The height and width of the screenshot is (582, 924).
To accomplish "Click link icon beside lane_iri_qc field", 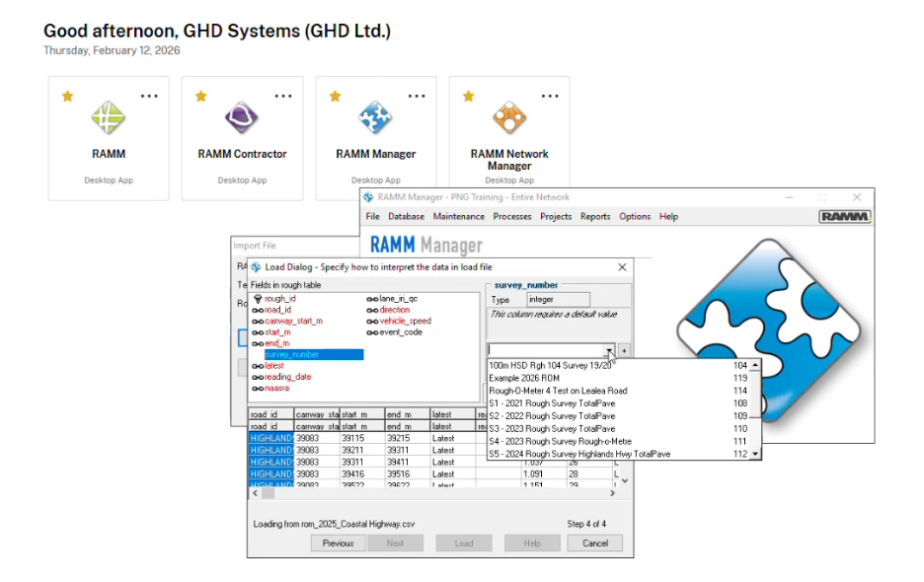I will 372,299.
